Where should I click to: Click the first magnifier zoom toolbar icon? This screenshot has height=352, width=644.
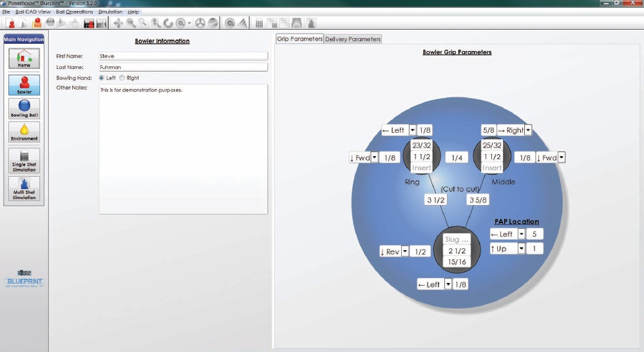131,24
